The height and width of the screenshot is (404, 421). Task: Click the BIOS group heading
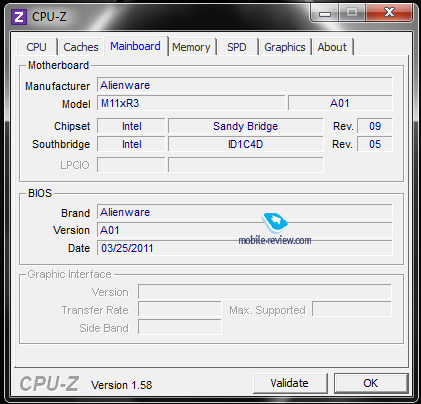(x=40, y=193)
